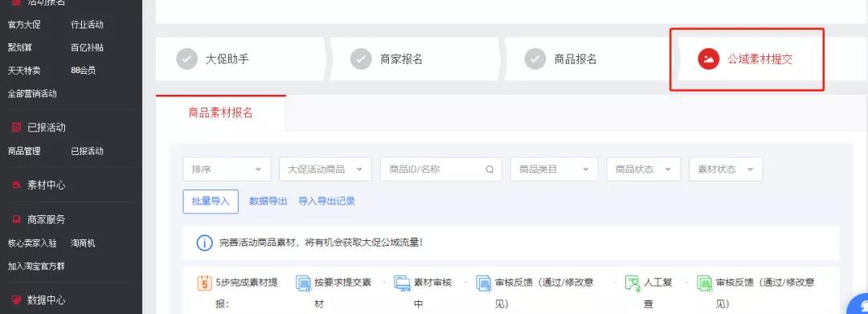
Task: Click the red 公域素材提交 image icon
Action: (x=708, y=59)
